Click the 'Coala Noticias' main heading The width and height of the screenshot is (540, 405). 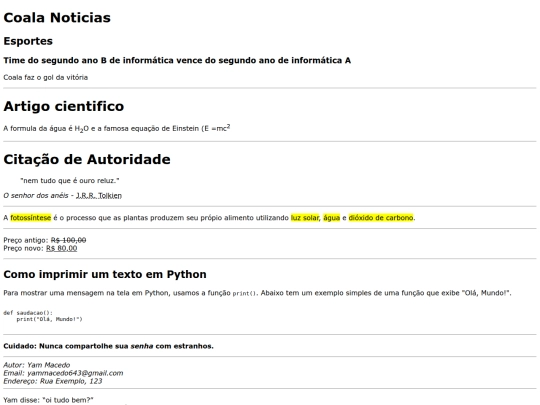coord(57,18)
